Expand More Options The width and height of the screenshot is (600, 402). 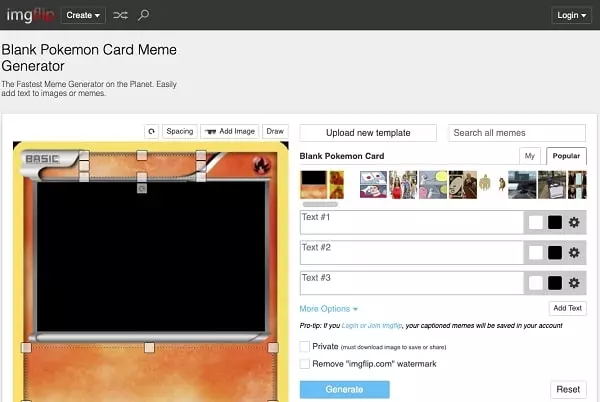[x=328, y=309]
